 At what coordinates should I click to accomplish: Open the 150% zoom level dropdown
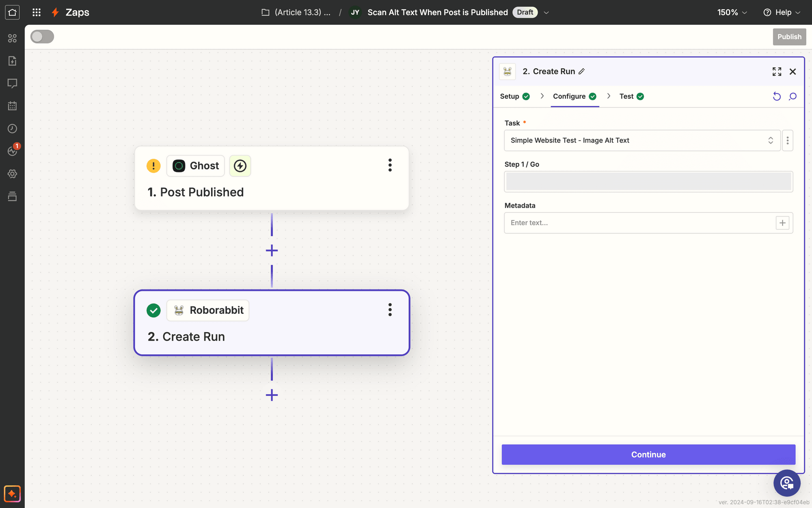(732, 12)
